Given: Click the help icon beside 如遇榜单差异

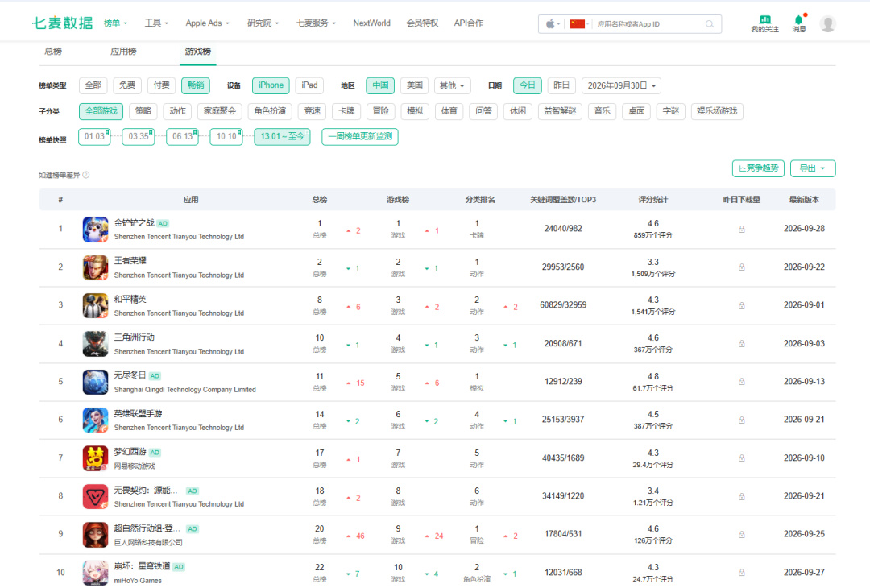Looking at the screenshot, I should (x=86, y=175).
